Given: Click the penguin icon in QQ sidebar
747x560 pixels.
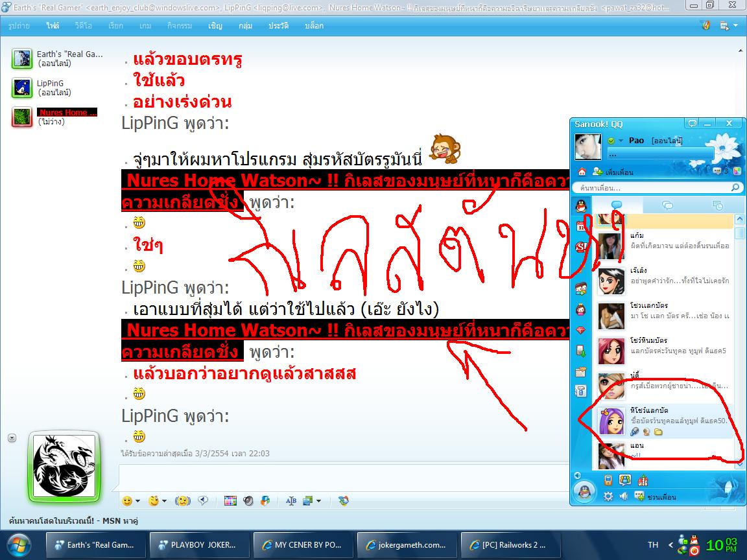Looking at the screenshot, I should pos(581,205).
